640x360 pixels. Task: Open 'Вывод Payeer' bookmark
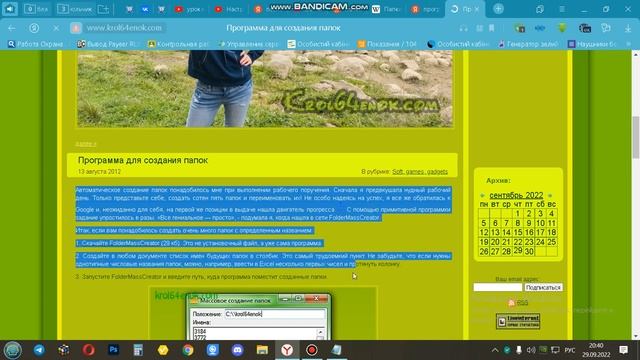108,44
